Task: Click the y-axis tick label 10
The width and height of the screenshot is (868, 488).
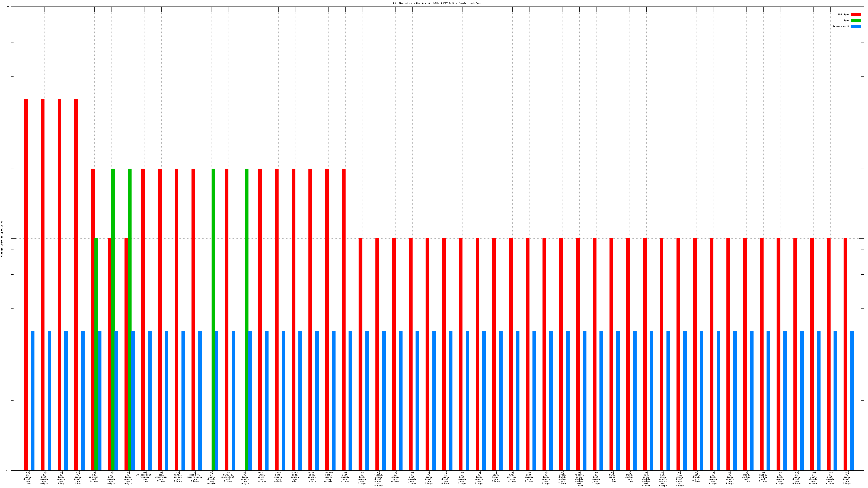Action: click(8, 7)
